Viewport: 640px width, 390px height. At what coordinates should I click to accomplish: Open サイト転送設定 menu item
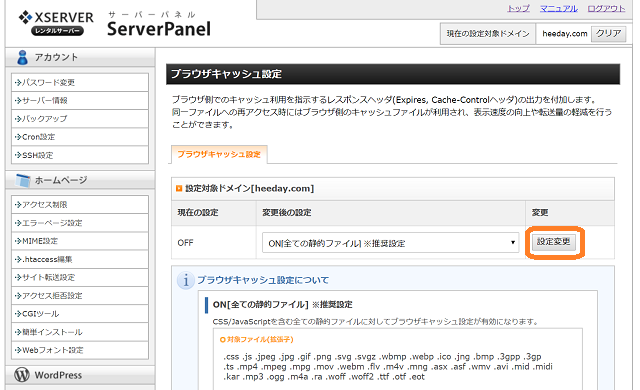tap(80, 277)
